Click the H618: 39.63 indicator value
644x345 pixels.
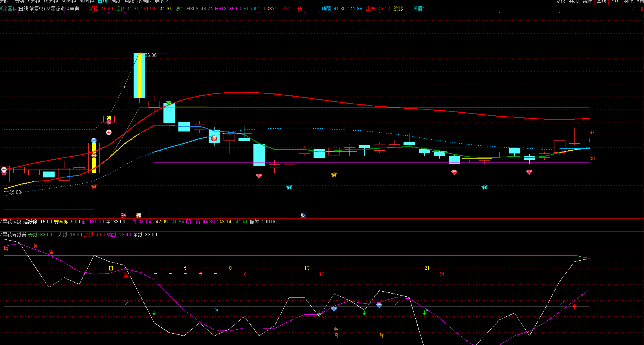(228, 9)
